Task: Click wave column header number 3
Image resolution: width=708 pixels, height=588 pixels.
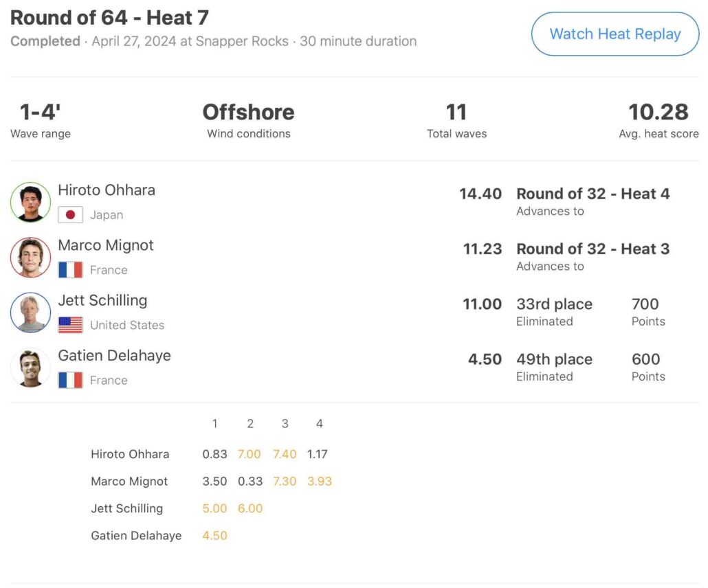Action: (x=285, y=424)
